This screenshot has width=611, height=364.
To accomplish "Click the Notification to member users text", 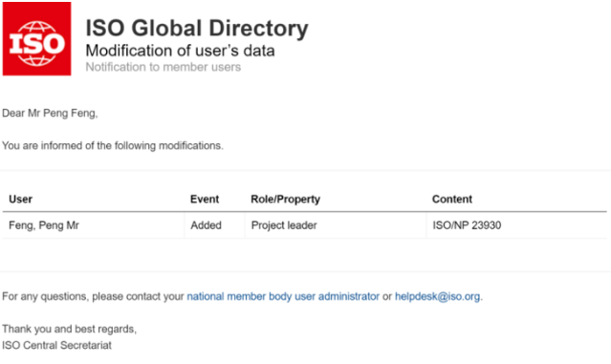I will pyautogui.click(x=164, y=67).
